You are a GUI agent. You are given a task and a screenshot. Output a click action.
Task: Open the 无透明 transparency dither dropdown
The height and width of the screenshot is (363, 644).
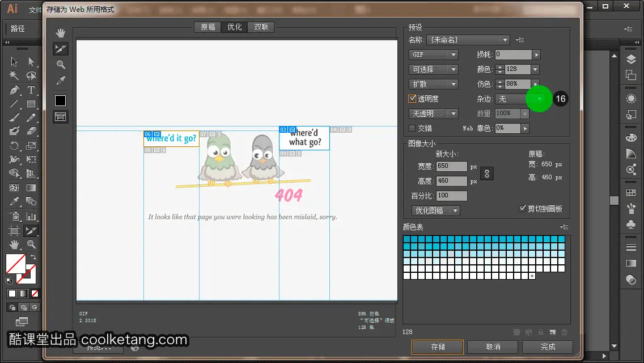[x=433, y=113]
